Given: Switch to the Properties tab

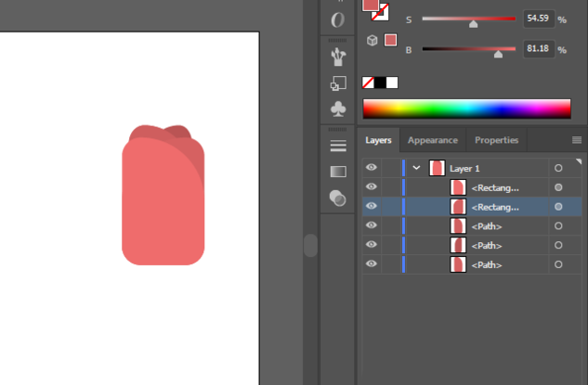Looking at the screenshot, I should pyautogui.click(x=496, y=140).
